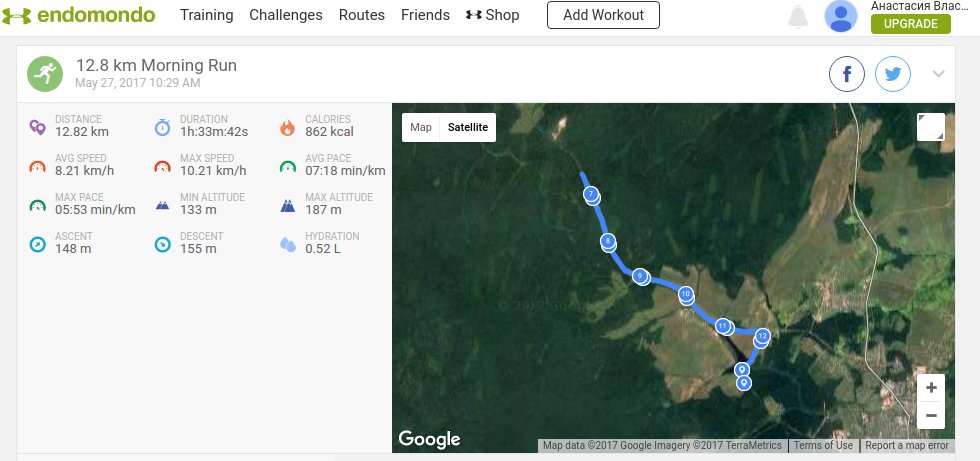Share workout on Facebook
The height and width of the screenshot is (461, 980).
(847, 74)
